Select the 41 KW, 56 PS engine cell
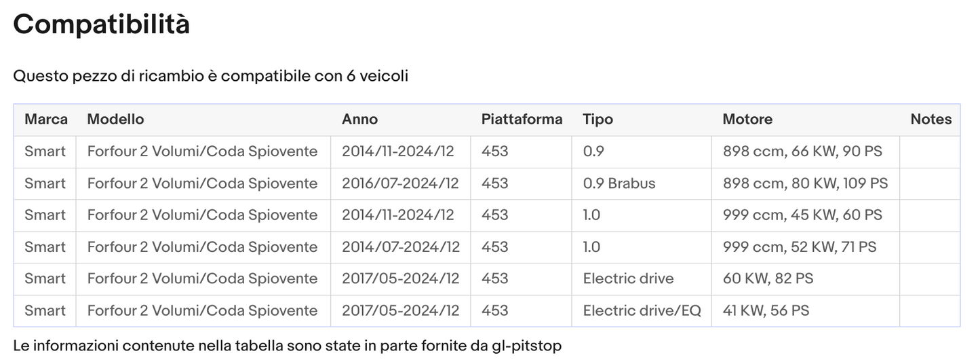Image resolution: width=980 pixels, height=364 pixels. [x=766, y=310]
